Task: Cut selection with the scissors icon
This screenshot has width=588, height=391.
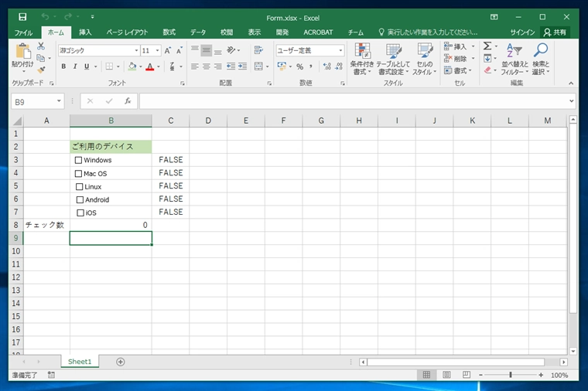Action: pos(41,46)
